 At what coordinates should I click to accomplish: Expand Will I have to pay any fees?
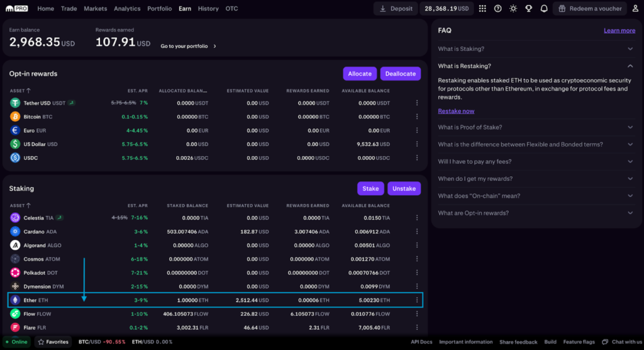point(536,162)
